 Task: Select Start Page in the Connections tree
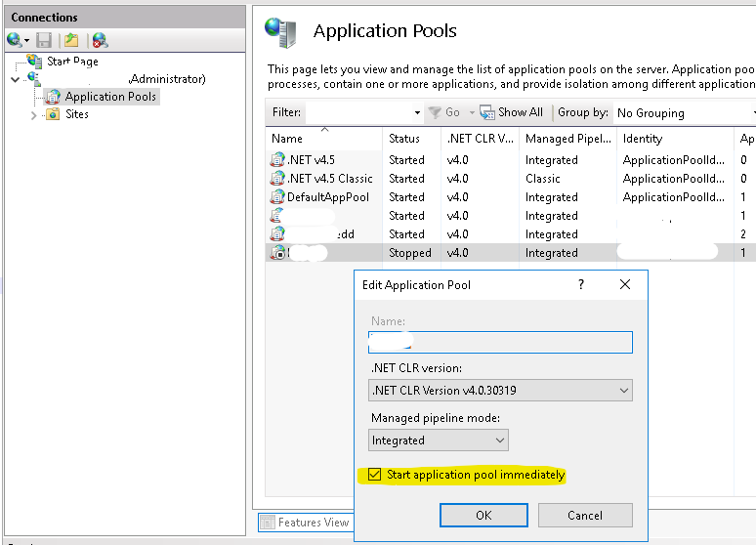coord(72,62)
